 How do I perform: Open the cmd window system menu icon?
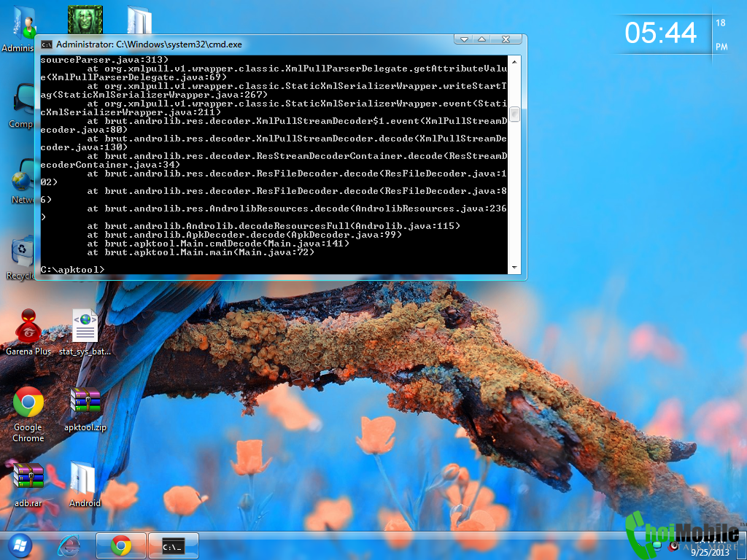(46, 44)
